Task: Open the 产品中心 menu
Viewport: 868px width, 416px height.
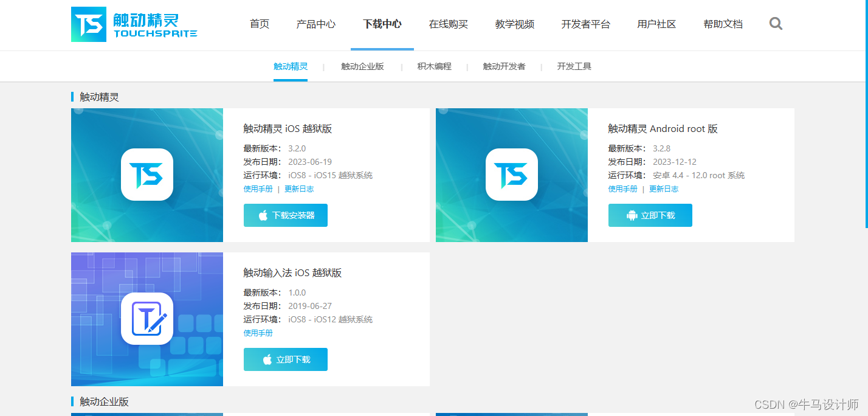Action: 316,24
